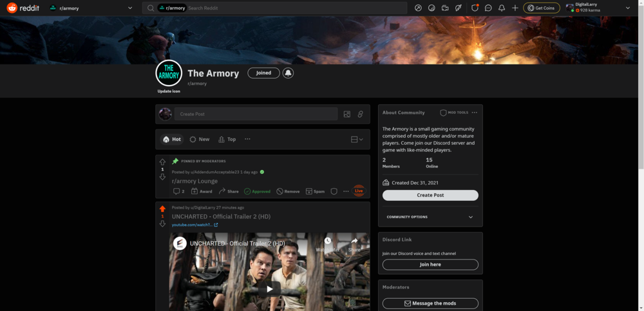Play the UNCHARTED trailer video
The height and width of the screenshot is (311, 644).
coord(269,289)
